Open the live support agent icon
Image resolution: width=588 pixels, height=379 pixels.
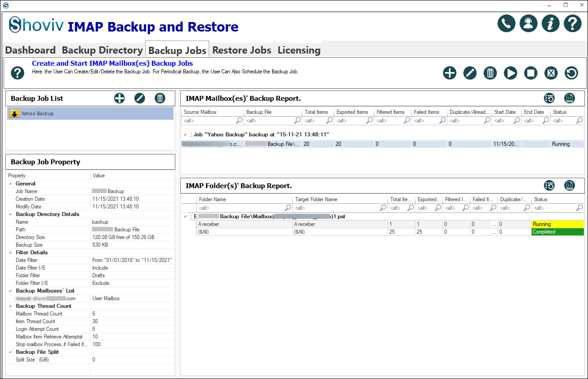529,23
